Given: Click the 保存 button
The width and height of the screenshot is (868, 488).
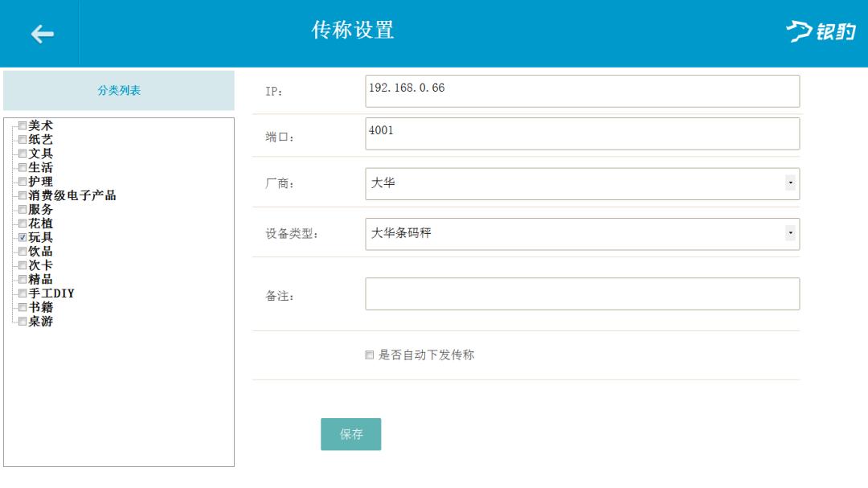Looking at the screenshot, I should (x=350, y=433).
